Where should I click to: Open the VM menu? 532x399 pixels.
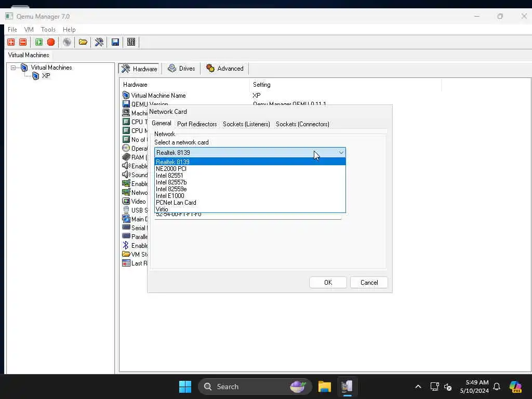pos(29,30)
